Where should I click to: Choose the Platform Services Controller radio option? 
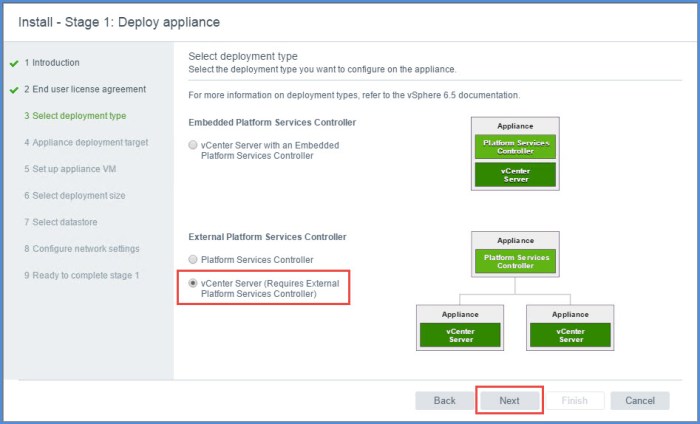pyautogui.click(x=193, y=259)
